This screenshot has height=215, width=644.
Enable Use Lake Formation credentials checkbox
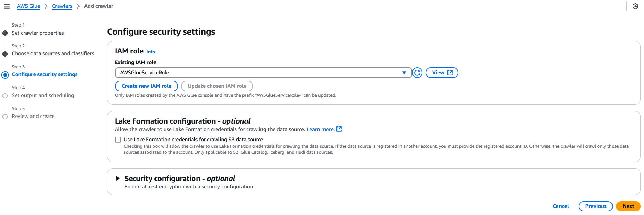coord(118,140)
